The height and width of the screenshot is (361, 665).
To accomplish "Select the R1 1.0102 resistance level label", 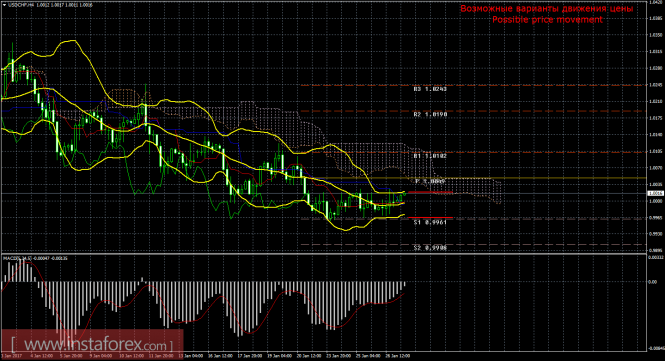I will [x=430, y=156].
